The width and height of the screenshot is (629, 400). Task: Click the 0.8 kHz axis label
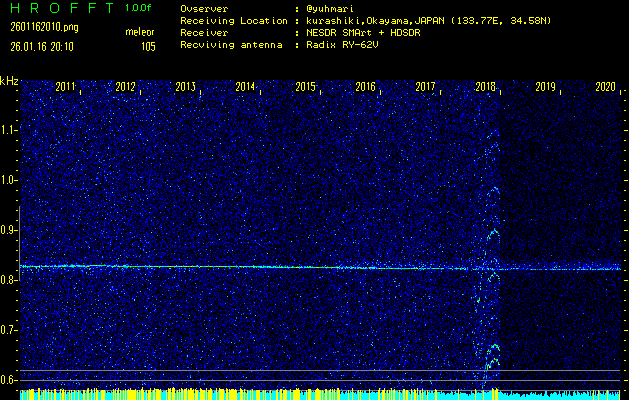[x=9, y=280]
